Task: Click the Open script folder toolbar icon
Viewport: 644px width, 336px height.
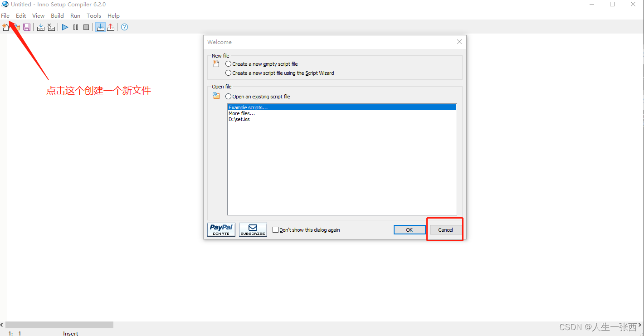Action: point(16,27)
